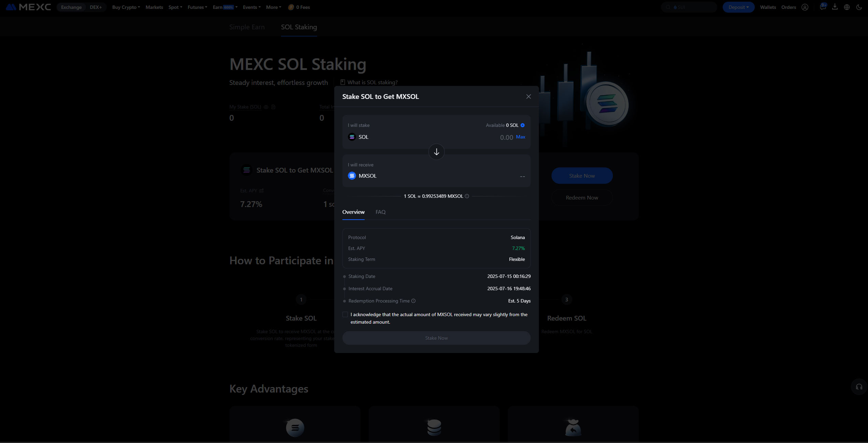Image resolution: width=868 pixels, height=443 pixels.
Task: Open stake history icon beside My Stake
Action: click(x=273, y=107)
